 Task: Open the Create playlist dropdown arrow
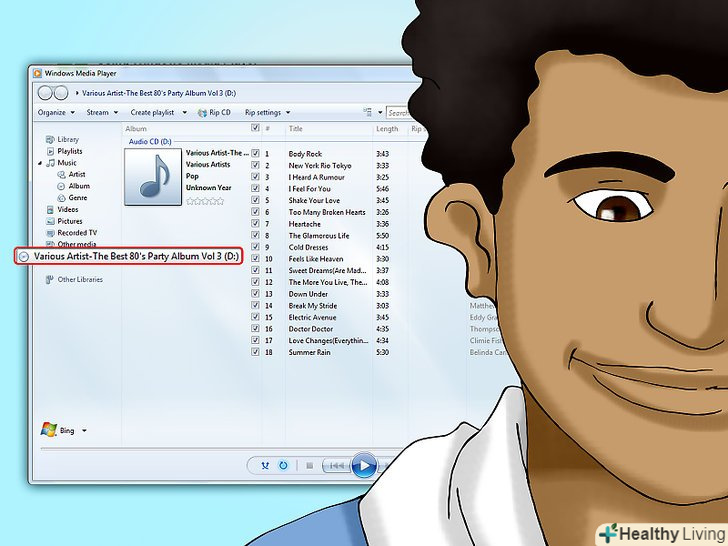point(184,112)
